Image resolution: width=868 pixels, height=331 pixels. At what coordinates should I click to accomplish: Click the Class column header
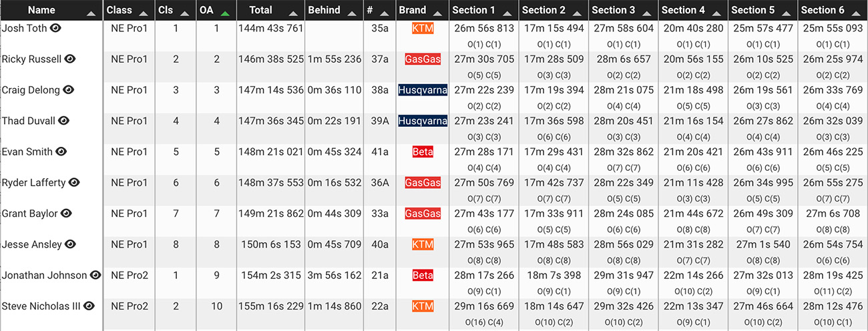119,10
